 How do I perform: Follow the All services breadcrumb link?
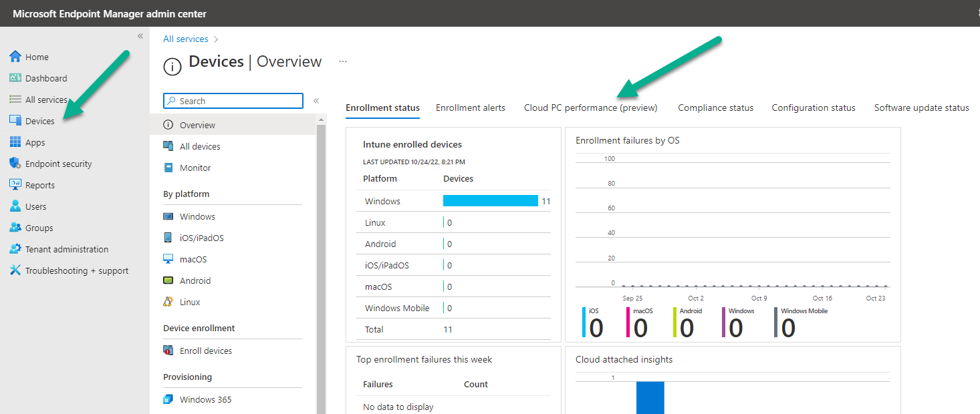pos(186,39)
